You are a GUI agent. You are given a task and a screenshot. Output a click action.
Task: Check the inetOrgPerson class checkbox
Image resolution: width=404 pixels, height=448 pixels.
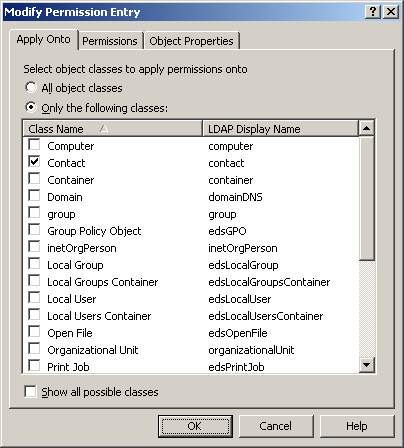[34, 247]
